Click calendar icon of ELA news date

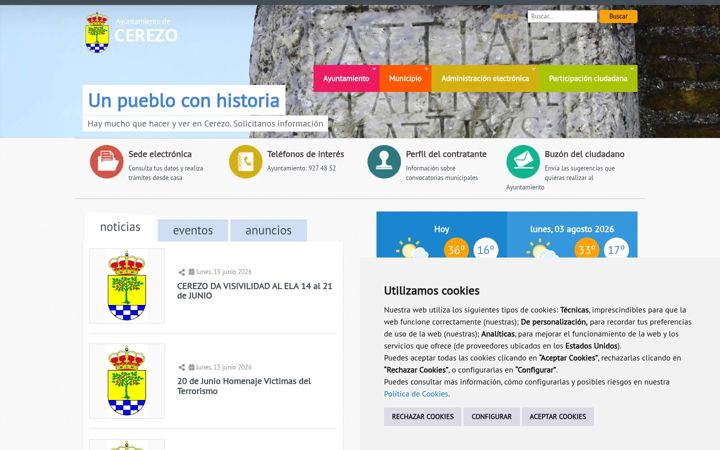[191, 272]
